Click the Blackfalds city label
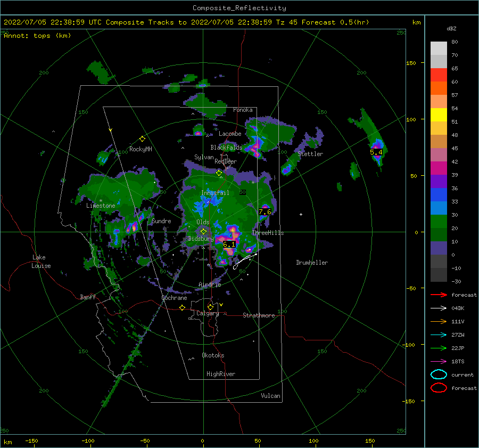This screenshot has width=479, height=448. pos(226,148)
